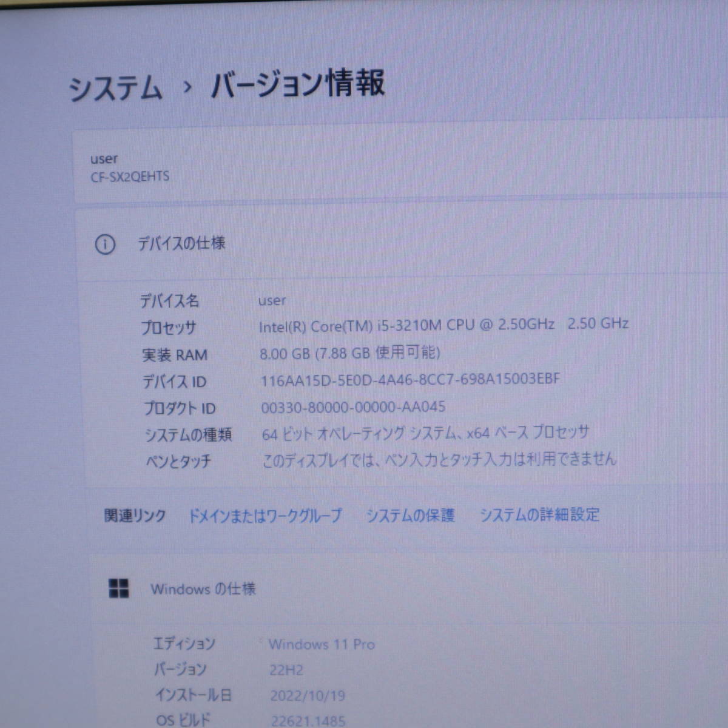Select the インストール日 value 2022/10/19

[x=308, y=696]
